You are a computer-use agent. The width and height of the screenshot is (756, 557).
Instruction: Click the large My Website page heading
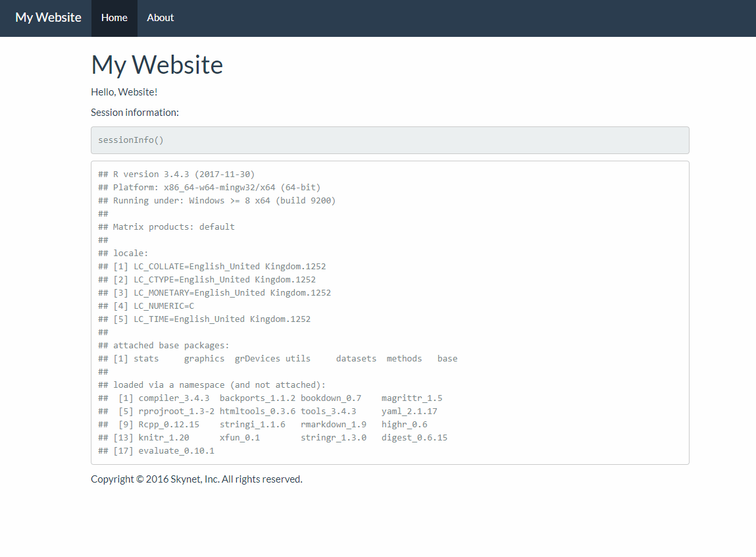pos(157,65)
